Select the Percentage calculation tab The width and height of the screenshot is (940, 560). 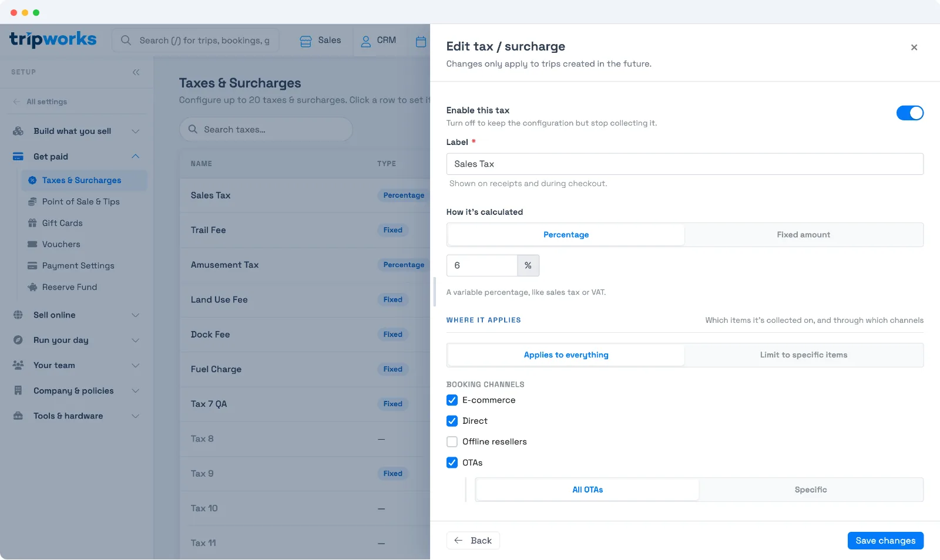coord(566,235)
